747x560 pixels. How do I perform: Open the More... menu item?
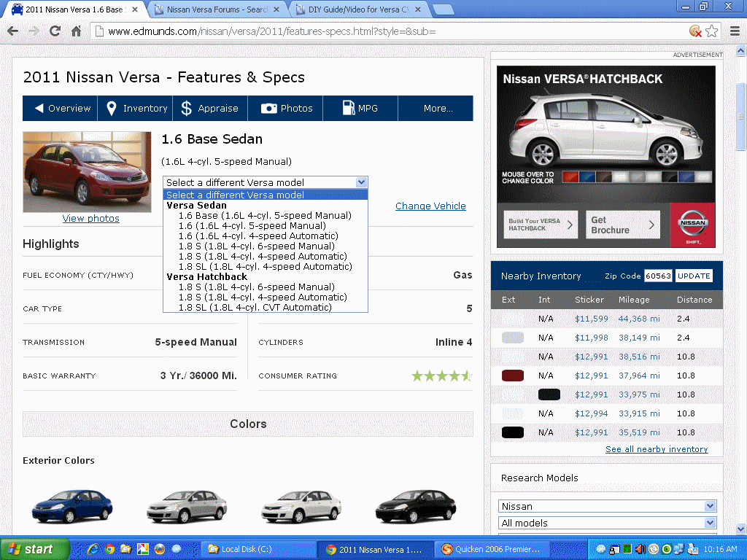(x=436, y=108)
